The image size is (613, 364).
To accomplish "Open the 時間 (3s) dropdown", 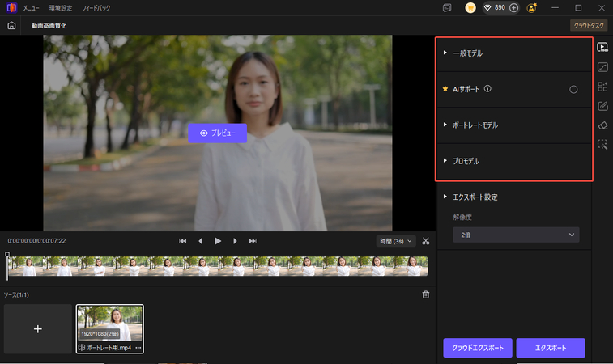I will click(x=396, y=240).
